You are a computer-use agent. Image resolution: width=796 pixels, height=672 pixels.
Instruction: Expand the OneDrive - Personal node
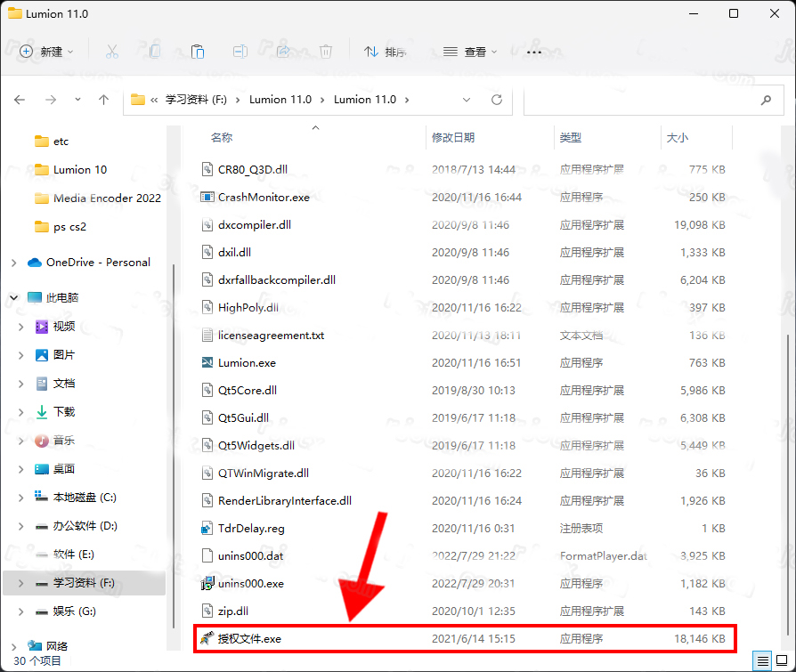pyautogui.click(x=14, y=263)
